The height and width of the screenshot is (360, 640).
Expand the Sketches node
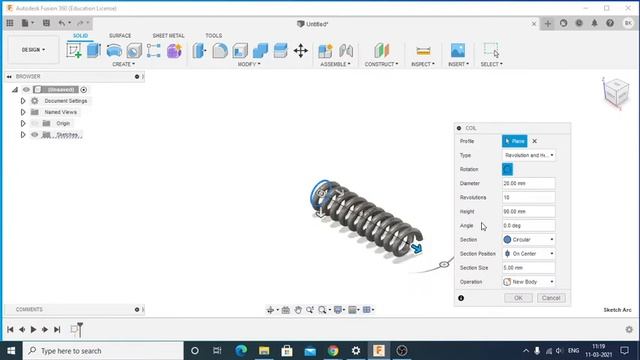pyautogui.click(x=23, y=135)
